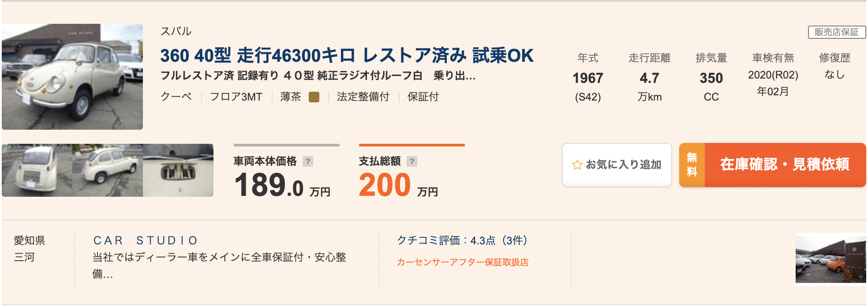Image resolution: width=868 pixels, height=307 pixels.
Task: Click 在庫確認・見積依頼 button
Action: tap(773, 165)
